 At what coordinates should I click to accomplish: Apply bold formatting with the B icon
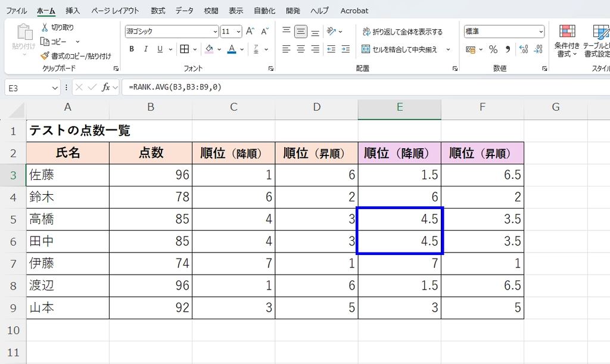(131, 49)
